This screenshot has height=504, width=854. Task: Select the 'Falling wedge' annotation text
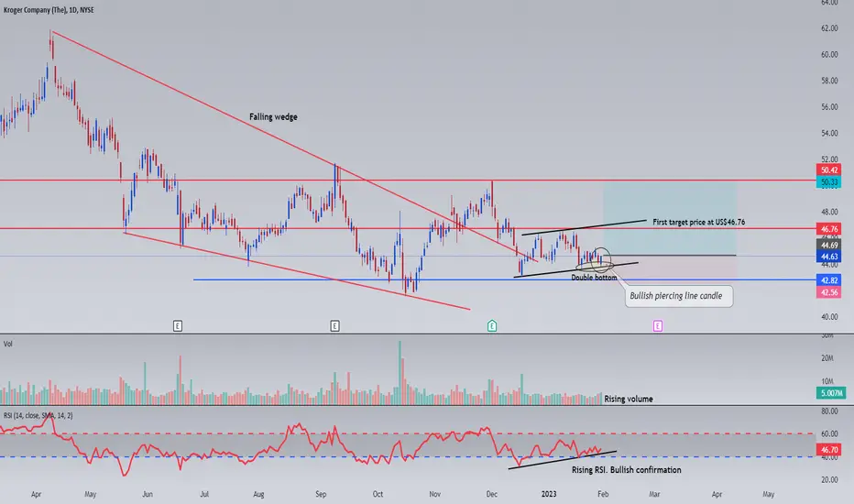(x=273, y=116)
